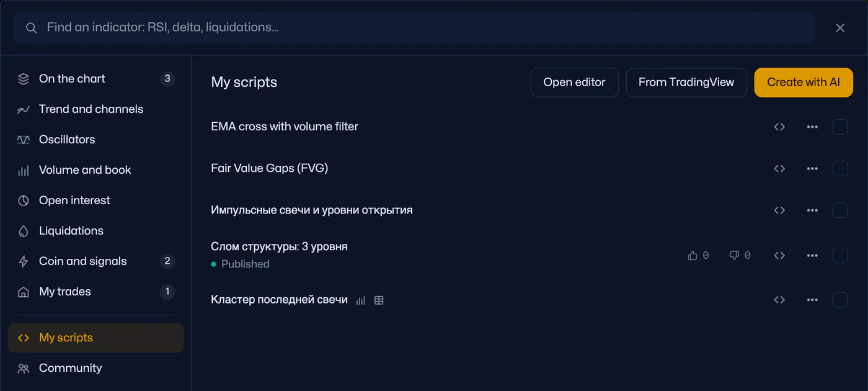This screenshot has width=868, height=391.
Task: Click the Liquidations droplet icon
Action: coord(24,231)
